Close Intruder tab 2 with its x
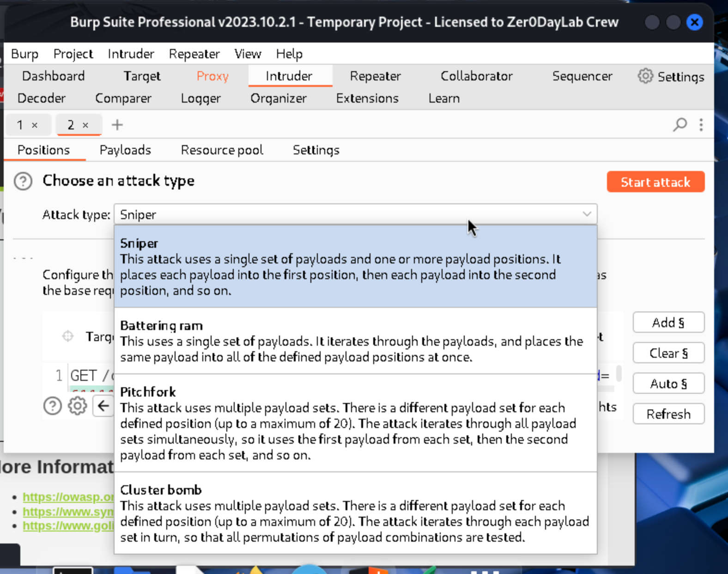728x574 pixels. pyautogui.click(x=85, y=125)
